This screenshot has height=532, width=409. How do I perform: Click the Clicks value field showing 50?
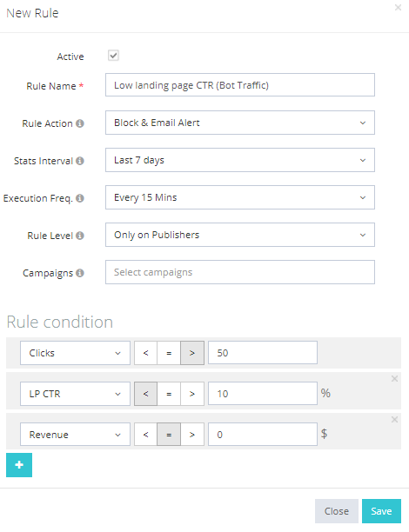[x=263, y=353]
